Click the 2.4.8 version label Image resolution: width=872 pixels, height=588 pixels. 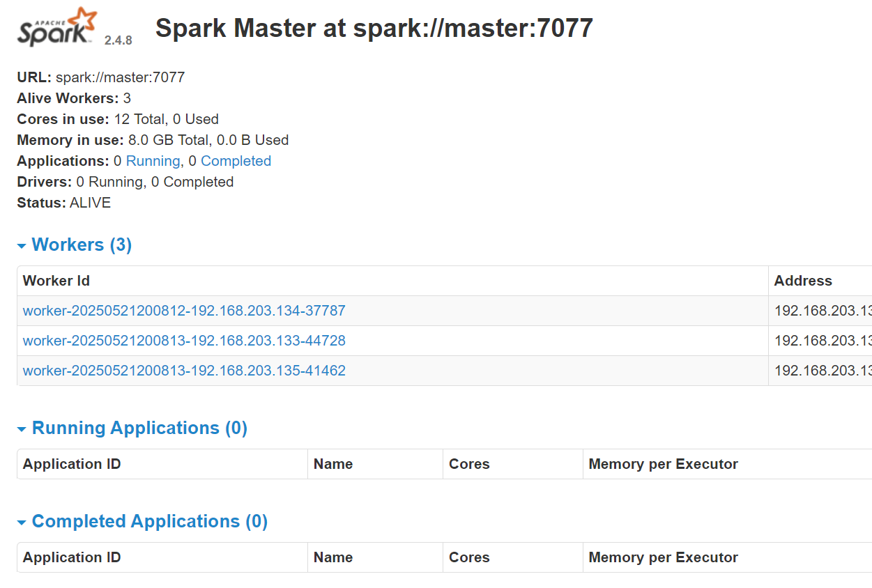tap(118, 40)
